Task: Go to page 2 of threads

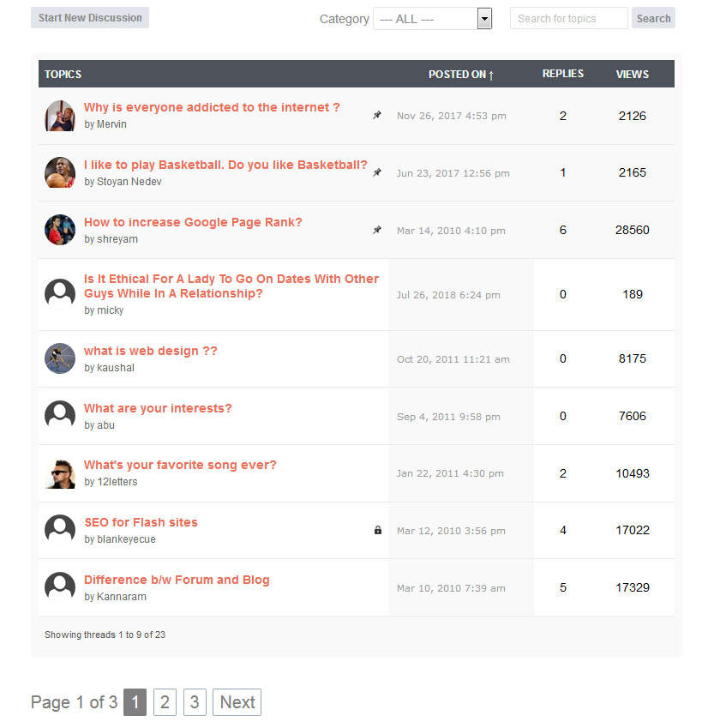Action: 165,702
